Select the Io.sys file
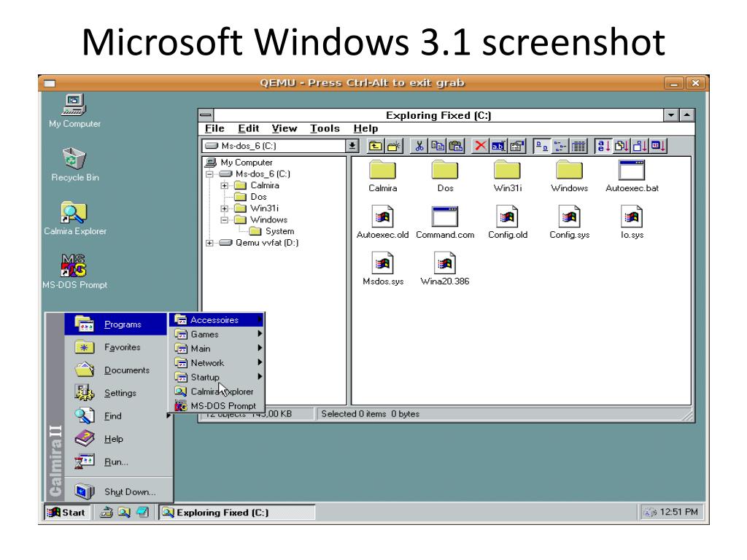The height and width of the screenshot is (560, 747). point(632,222)
